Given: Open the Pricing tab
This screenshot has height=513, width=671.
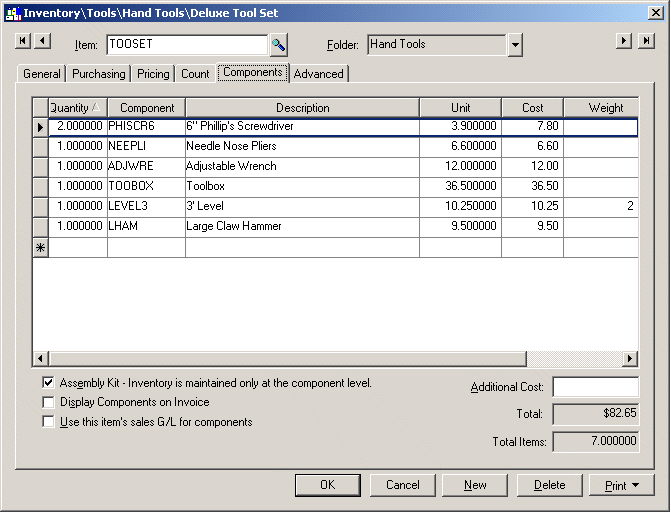Looking at the screenshot, I should (153, 74).
